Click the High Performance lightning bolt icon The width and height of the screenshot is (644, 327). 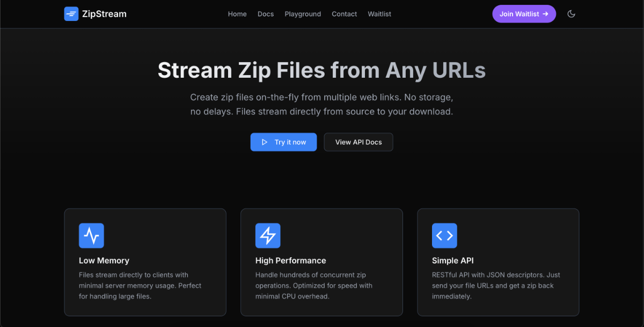[x=268, y=235]
